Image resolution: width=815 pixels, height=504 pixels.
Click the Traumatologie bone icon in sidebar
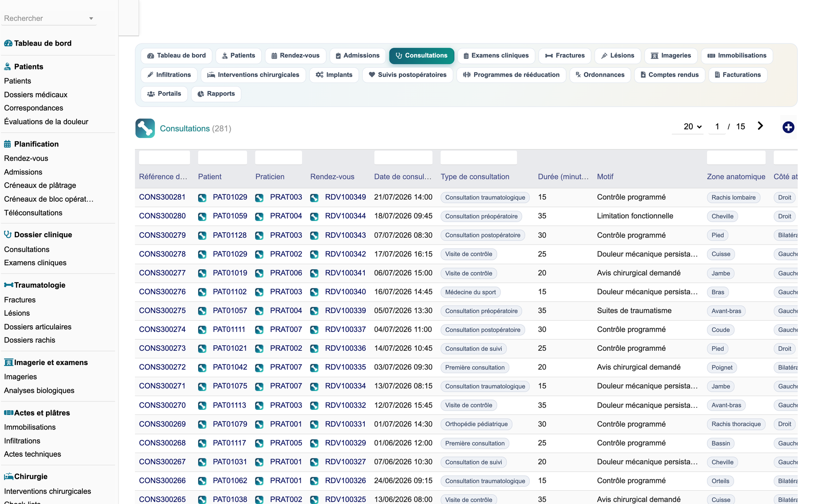pos(8,285)
